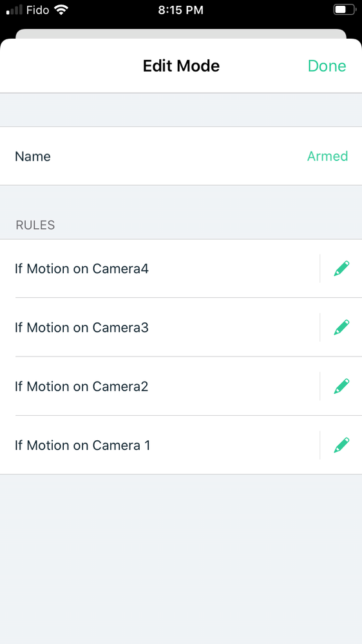The height and width of the screenshot is (644, 362).
Task: Tap the Name row label
Action: (33, 157)
